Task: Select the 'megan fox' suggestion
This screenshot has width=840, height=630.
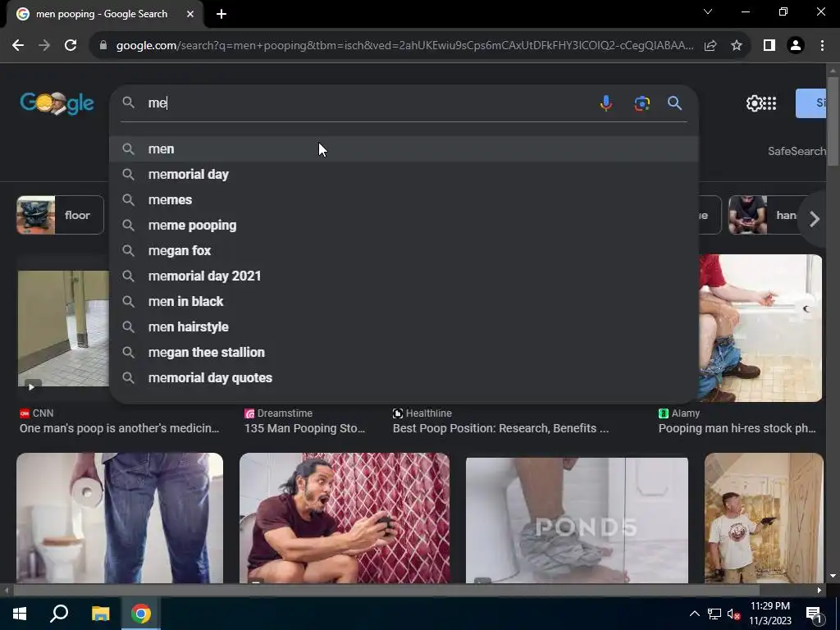Action: coord(404,251)
